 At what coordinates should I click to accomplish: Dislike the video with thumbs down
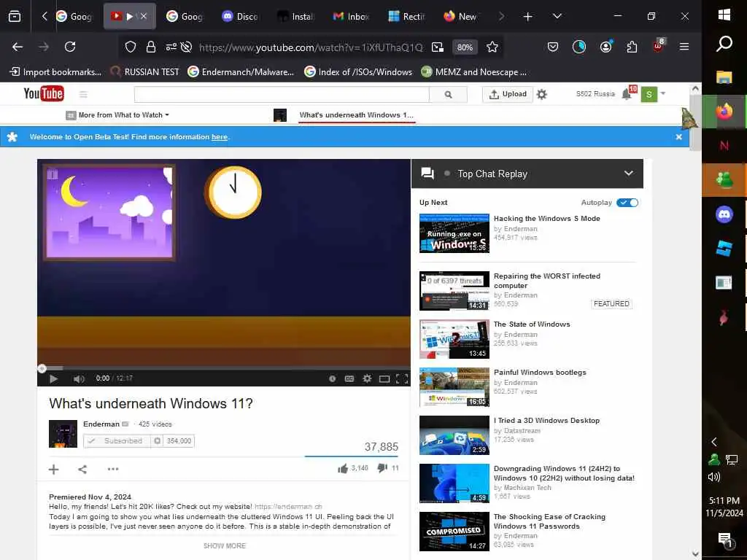pyautogui.click(x=382, y=468)
